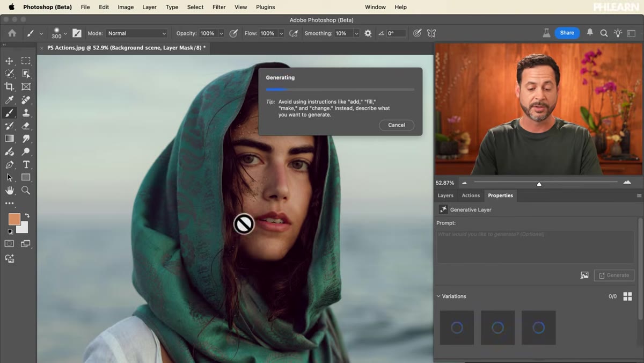Open the File menu

85,7
